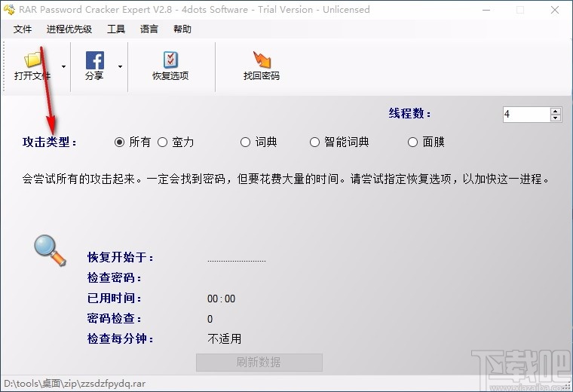
Task: Open the 文件 menu
Action: tap(23, 29)
